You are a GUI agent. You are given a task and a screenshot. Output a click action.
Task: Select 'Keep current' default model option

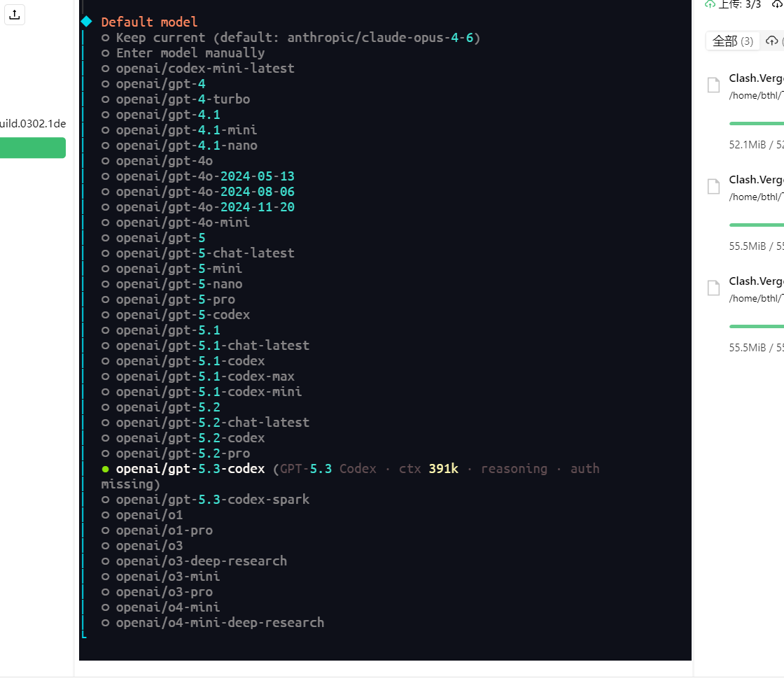pyautogui.click(x=290, y=38)
